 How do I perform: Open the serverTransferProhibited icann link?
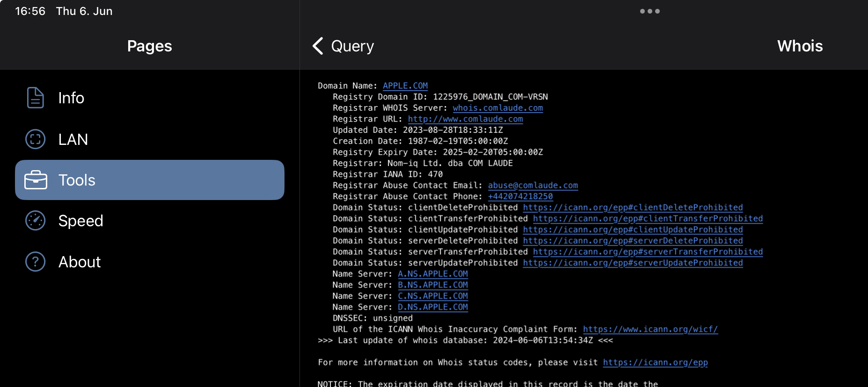click(648, 251)
